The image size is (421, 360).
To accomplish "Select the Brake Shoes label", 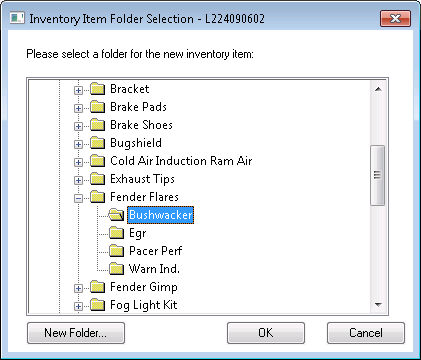I will (141, 125).
